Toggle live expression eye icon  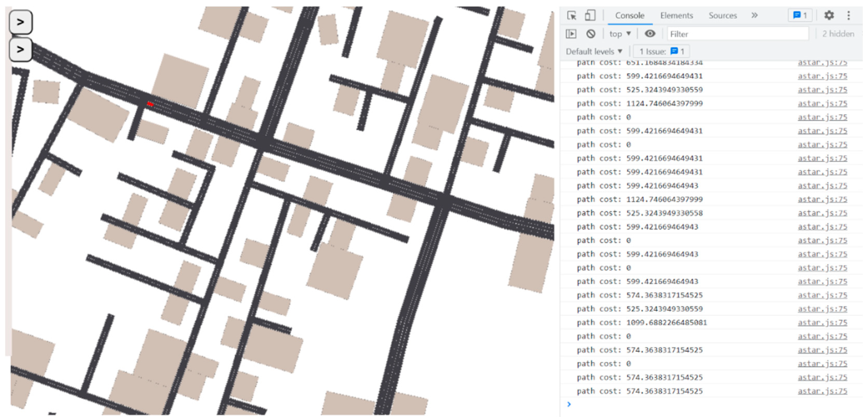650,34
